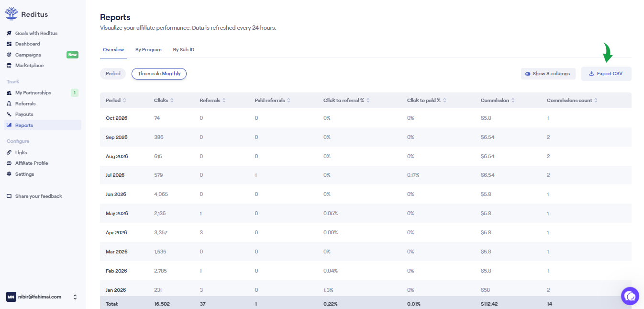Screen dimensions: 644x309
Task: Click the Share your feedback chat icon
Action: pos(9,196)
